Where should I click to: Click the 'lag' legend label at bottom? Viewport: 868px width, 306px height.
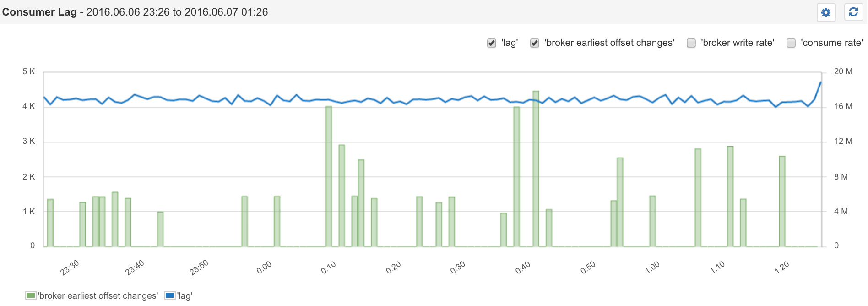185,296
